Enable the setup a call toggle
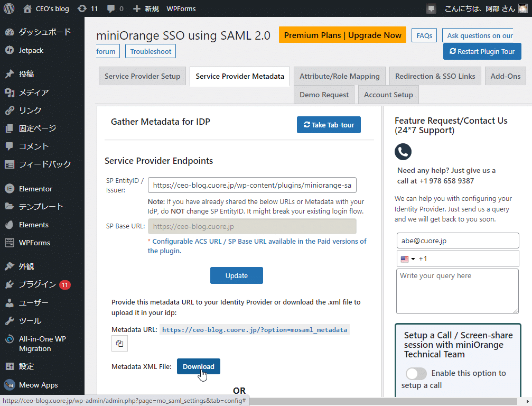 tap(416, 374)
